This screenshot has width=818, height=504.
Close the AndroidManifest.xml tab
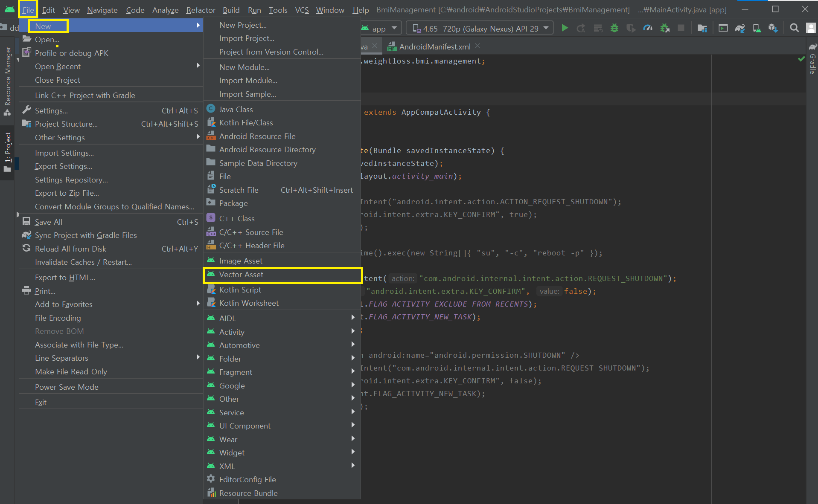477,46
